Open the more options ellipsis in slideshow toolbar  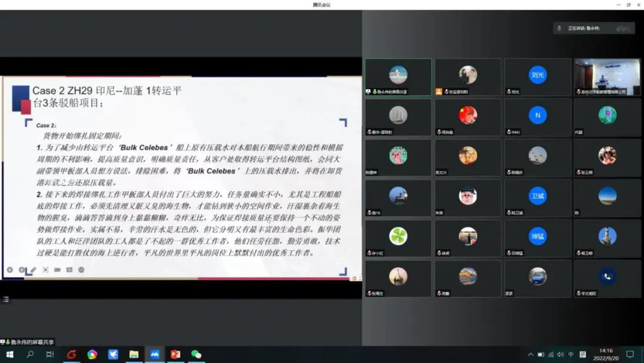pyautogui.click(x=81, y=270)
